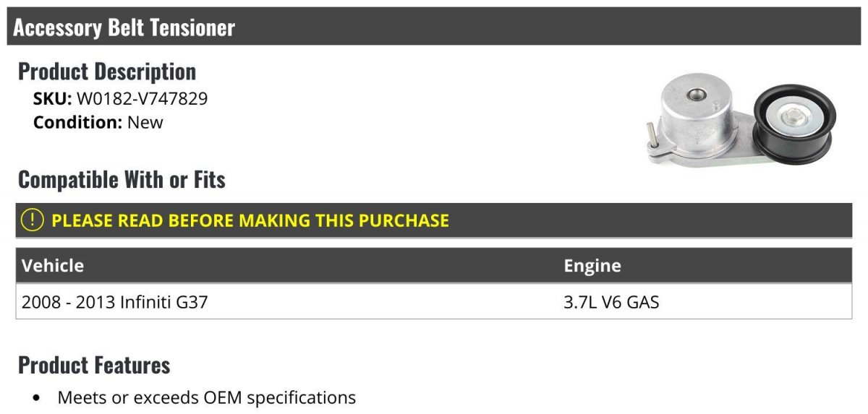Select the Compatible With or Fits heading

(122, 179)
